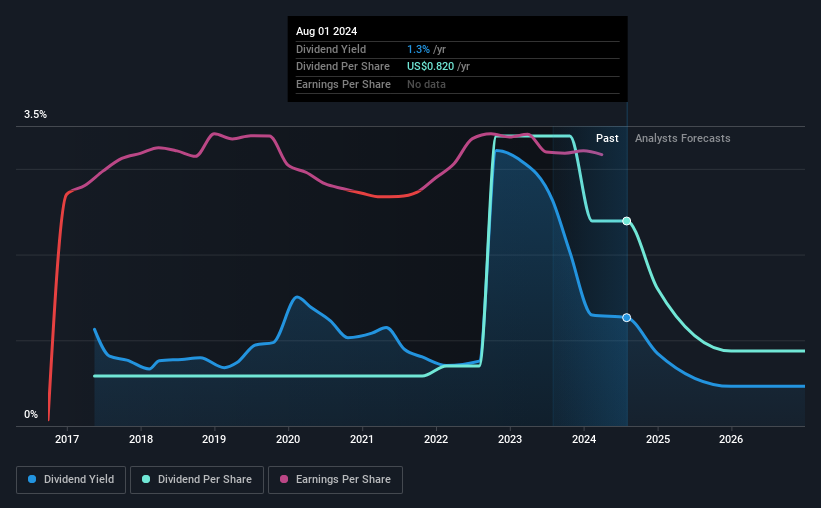
Task: Click the 1.3% dividend yield value
Action: (x=418, y=49)
